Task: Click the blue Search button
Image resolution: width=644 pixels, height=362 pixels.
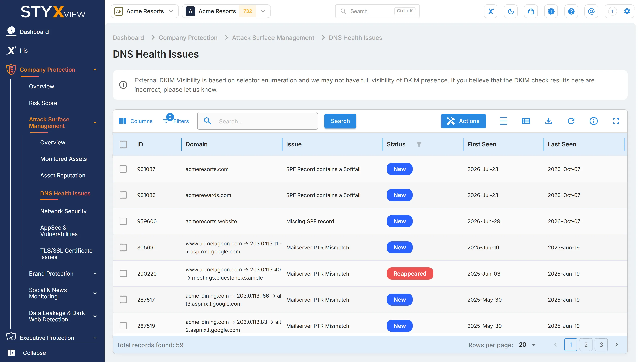Action: (340, 121)
